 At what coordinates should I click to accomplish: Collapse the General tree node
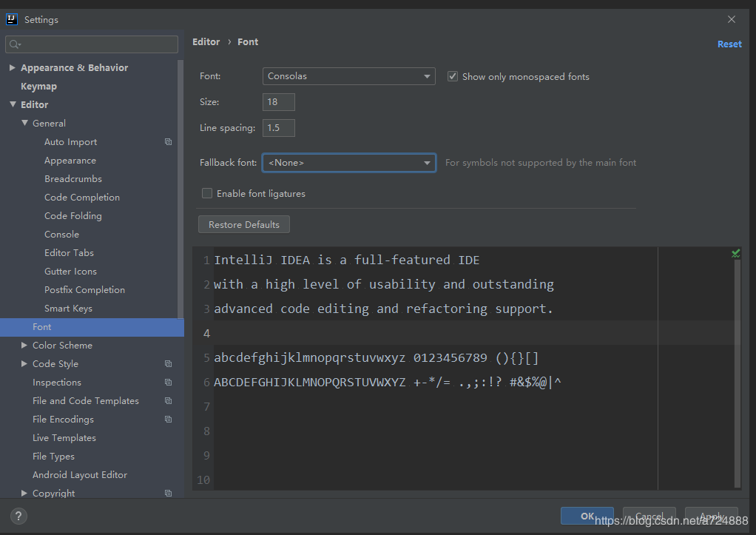coord(24,123)
